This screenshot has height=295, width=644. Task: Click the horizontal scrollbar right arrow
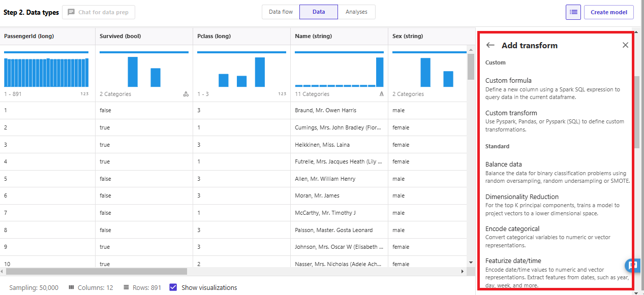pyautogui.click(x=462, y=272)
